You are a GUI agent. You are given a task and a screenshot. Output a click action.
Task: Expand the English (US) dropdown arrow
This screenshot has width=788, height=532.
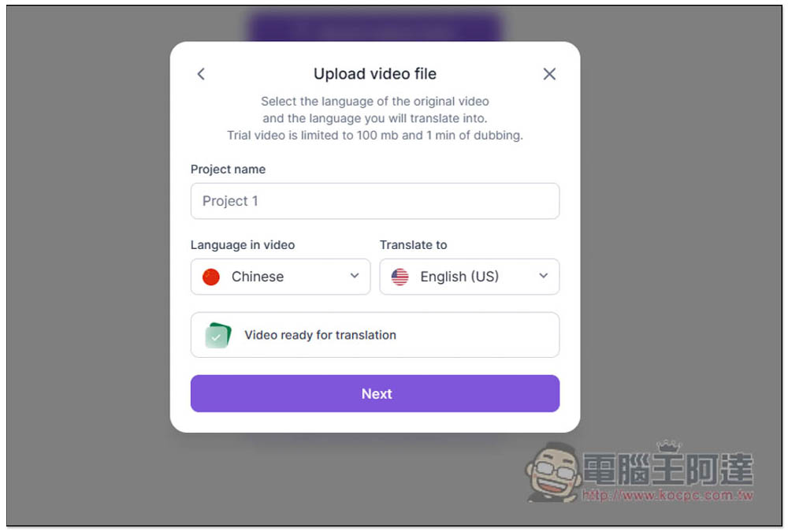pyautogui.click(x=543, y=276)
